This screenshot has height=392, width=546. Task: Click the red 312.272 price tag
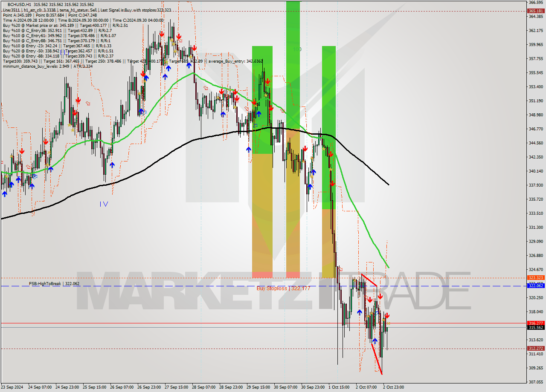pos(535,349)
